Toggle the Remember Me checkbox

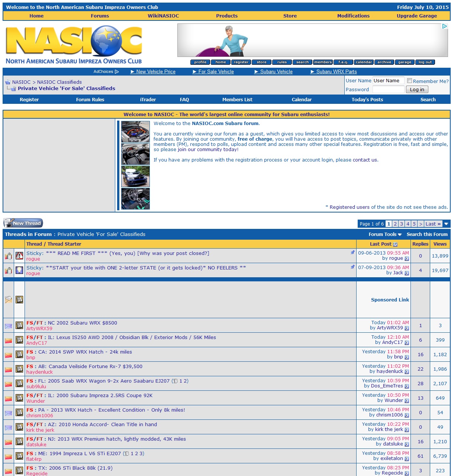(409, 81)
